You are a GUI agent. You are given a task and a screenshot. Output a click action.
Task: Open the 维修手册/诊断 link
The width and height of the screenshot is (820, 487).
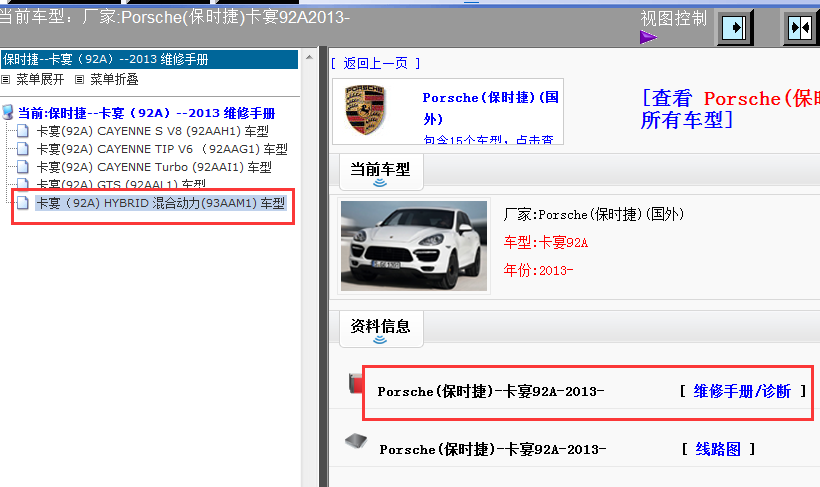[742, 391]
